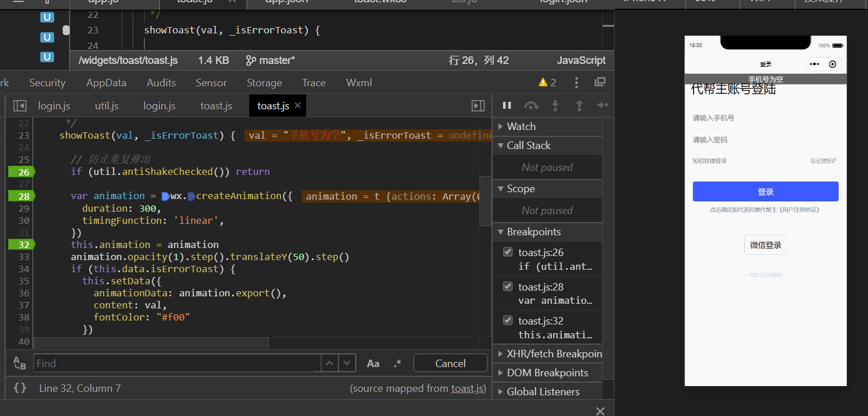Expand the Watch section
This screenshot has width=868, height=416.
click(521, 127)
